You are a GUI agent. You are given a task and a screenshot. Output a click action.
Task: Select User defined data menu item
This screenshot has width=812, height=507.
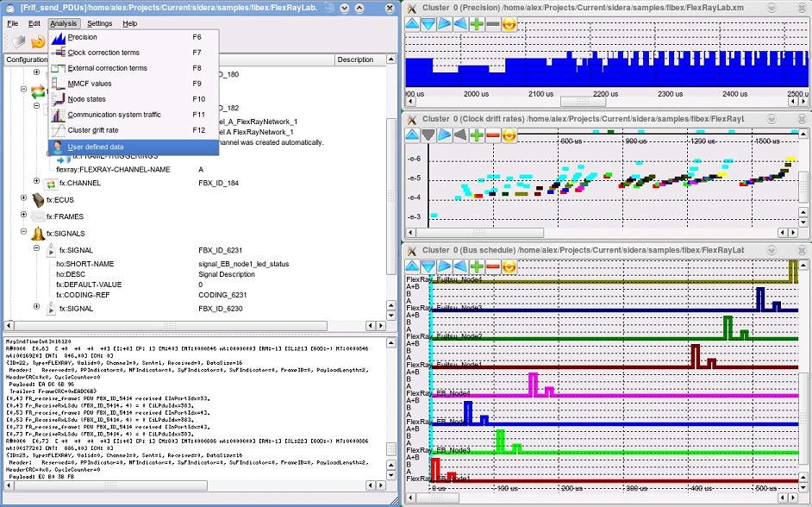(x=134, y=147)
